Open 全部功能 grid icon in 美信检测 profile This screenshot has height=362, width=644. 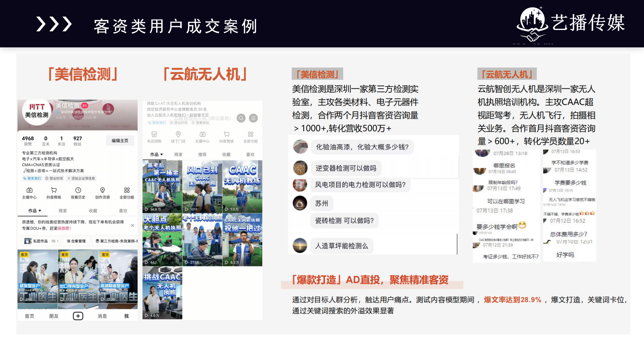[x=127, y=190]
